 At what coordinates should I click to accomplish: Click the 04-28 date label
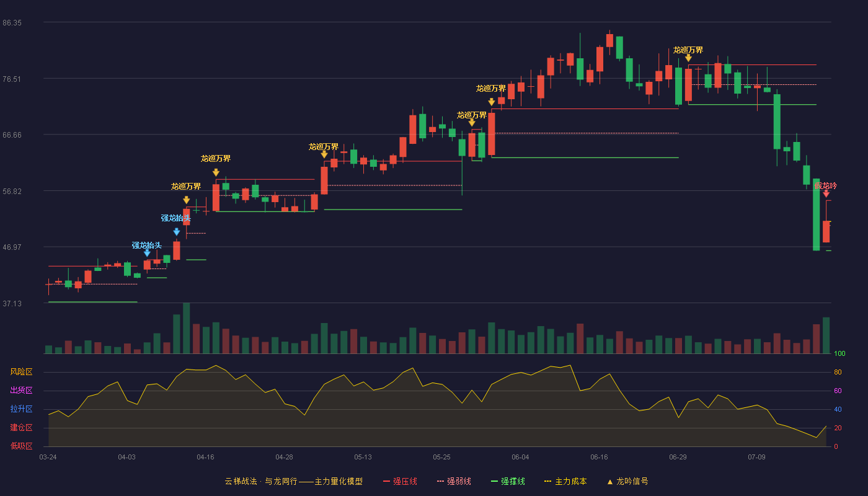coord(284,457)
